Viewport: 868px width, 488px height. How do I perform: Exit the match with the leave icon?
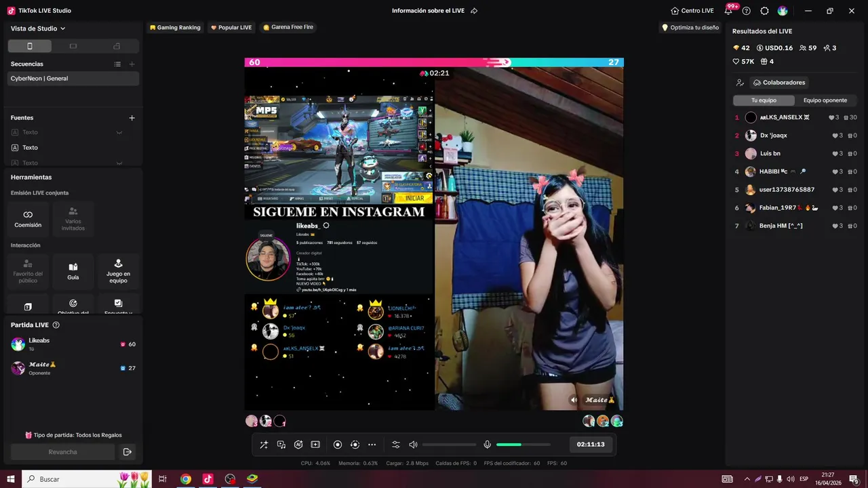tap(127, 452)
